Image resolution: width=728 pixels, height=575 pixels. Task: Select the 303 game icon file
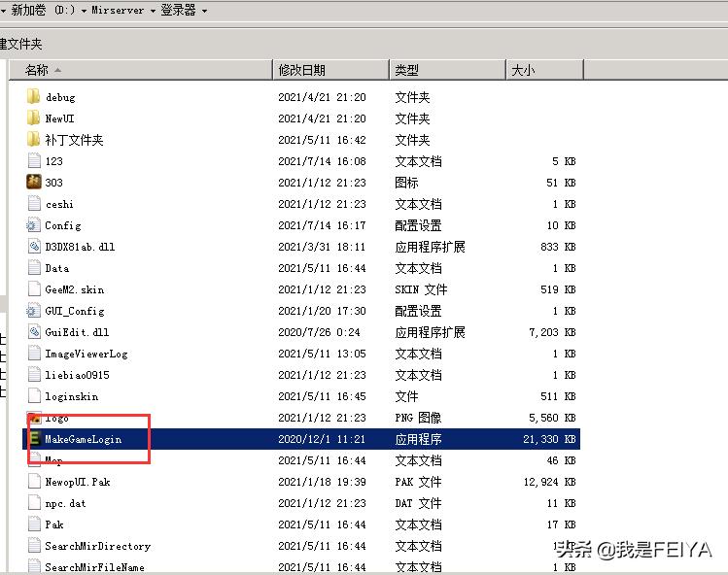tap(34, 182)
